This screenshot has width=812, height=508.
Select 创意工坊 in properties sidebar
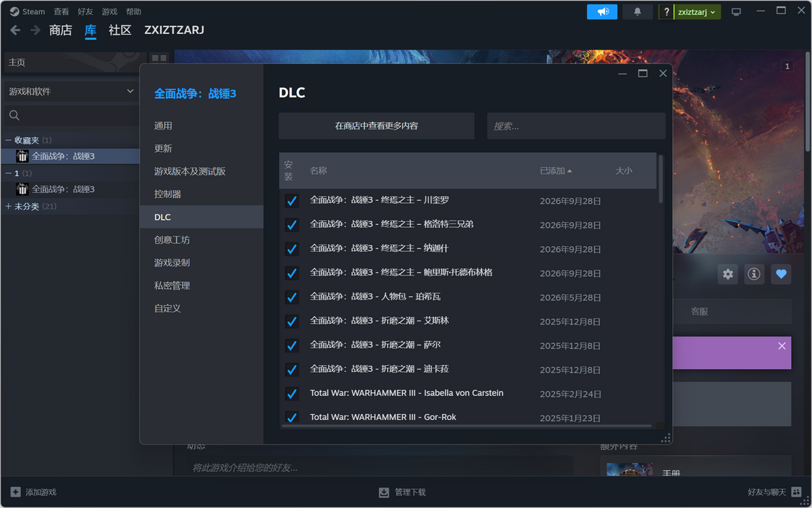point(201,240)
